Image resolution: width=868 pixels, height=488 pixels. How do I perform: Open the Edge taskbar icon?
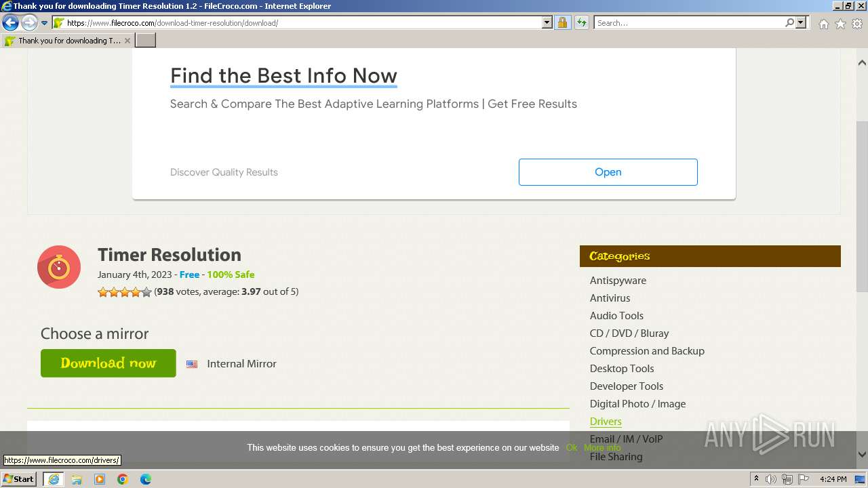point(146,479)
